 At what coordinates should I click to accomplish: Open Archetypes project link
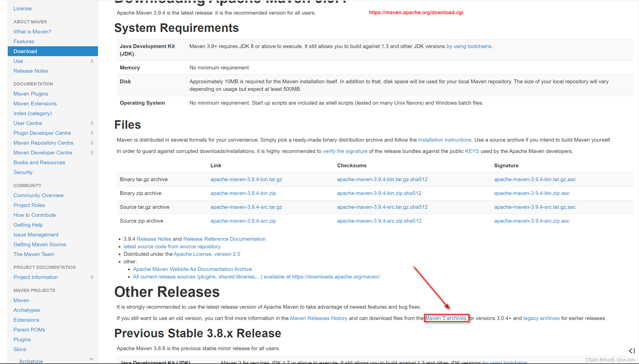[27, 310]
